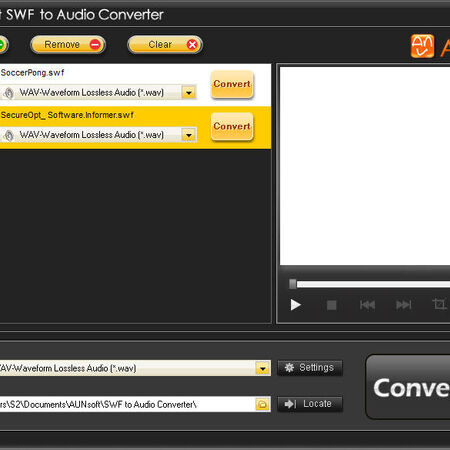Click the green add icon at the toolbar edge
This screenshot has width=450, height=450.
point(2,45)
